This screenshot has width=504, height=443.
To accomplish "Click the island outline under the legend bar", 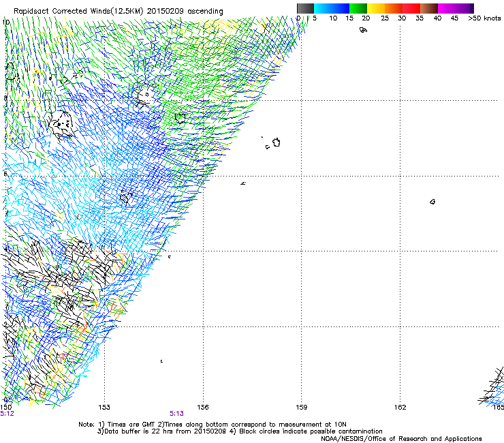I will (x=363, y=30).
